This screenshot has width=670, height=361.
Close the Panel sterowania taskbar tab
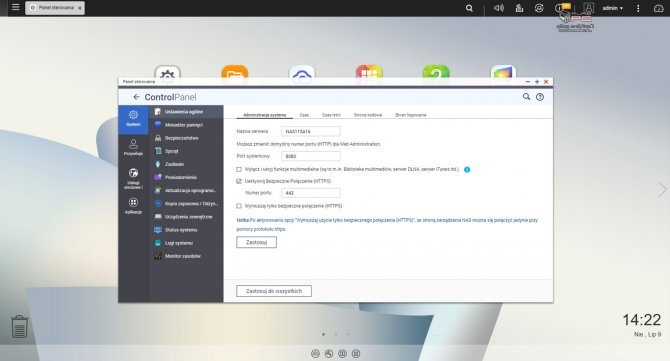(79, 8)
